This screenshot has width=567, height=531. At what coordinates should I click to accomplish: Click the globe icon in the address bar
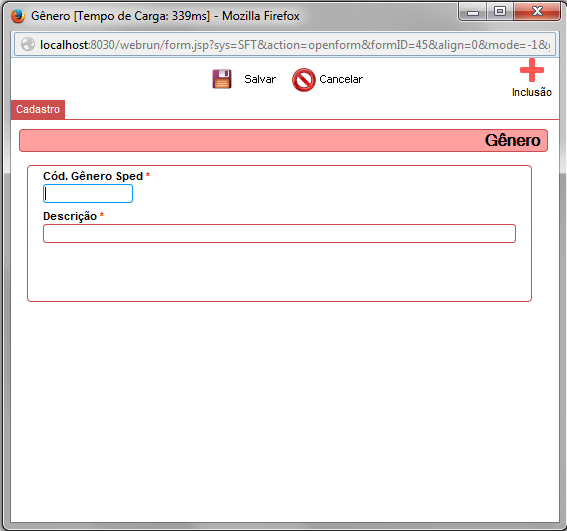[x=28, y=44]
